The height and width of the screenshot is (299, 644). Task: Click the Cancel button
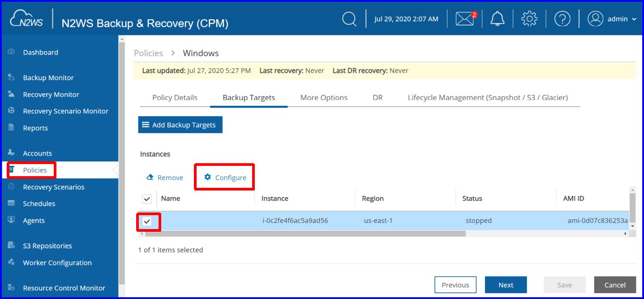coord(615,285)
